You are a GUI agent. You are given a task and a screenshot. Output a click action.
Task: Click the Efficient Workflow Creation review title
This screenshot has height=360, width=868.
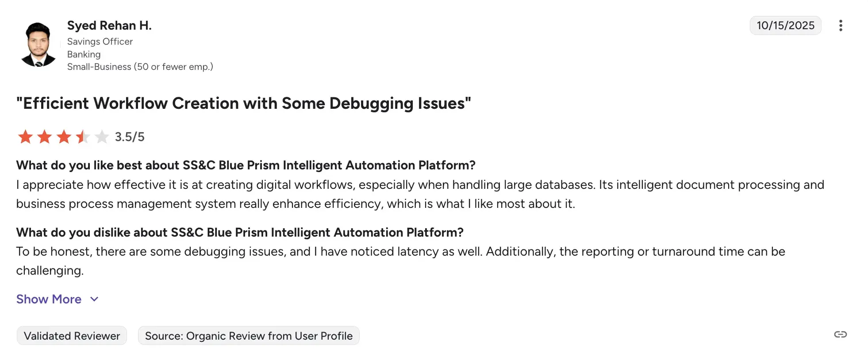coord(243,103)
